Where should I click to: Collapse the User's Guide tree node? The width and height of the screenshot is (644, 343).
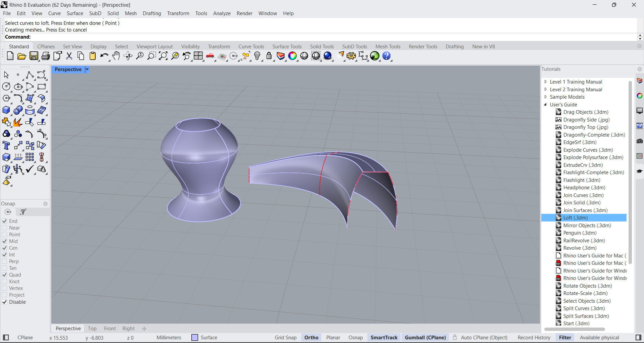(546, 105)
